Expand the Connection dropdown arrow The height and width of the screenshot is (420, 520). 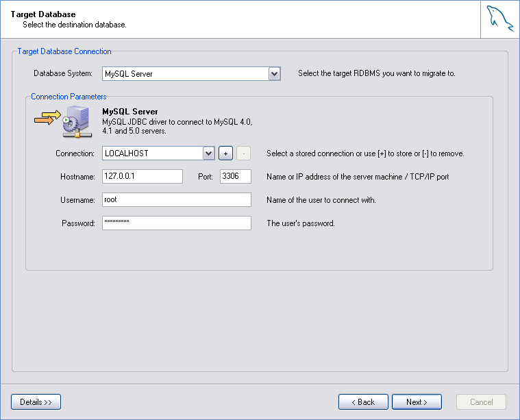click(x=208, y=153)
